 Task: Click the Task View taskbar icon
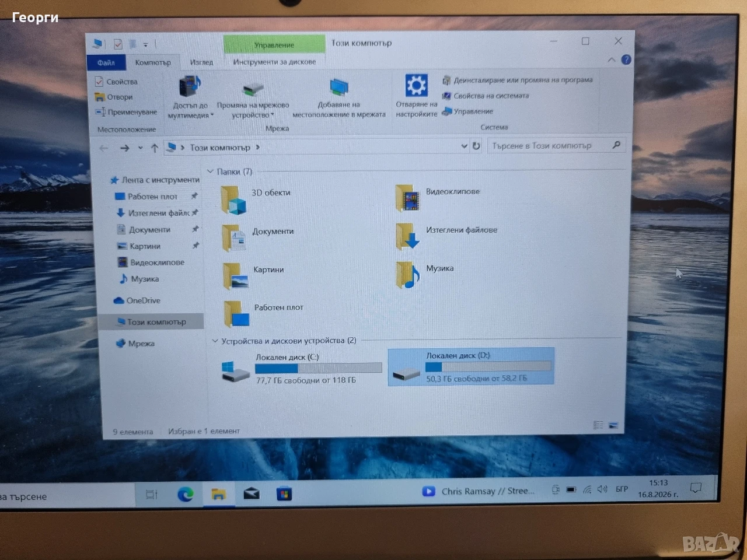(x=152, y=495)
